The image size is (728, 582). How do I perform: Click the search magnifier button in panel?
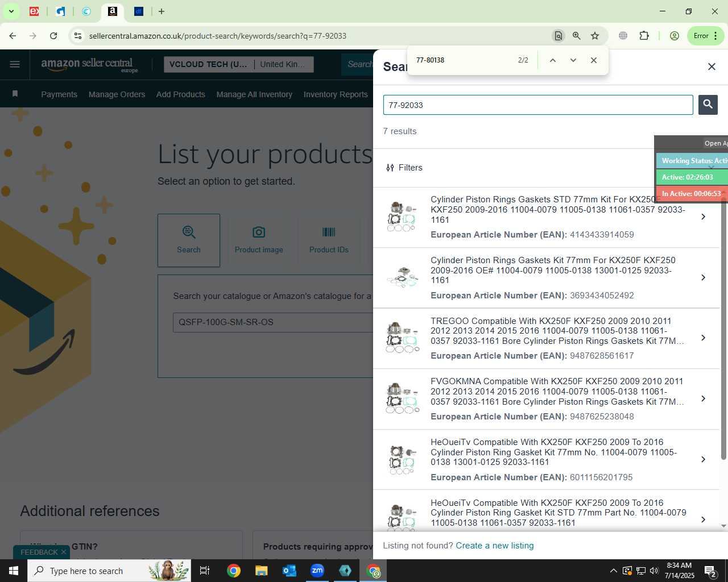click(x=708, y=105)
